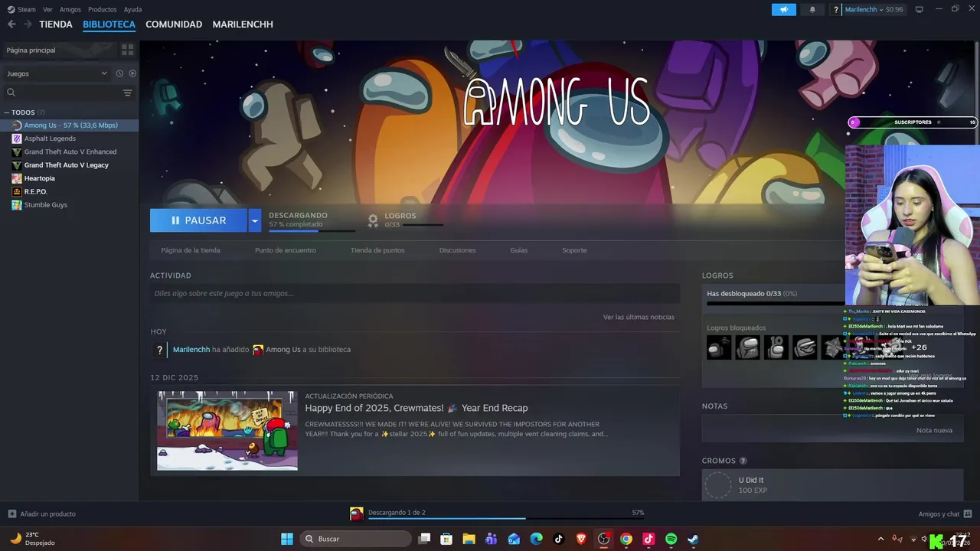
Task: Go forward with the right navigation arrow
Action: pos(28,24)
